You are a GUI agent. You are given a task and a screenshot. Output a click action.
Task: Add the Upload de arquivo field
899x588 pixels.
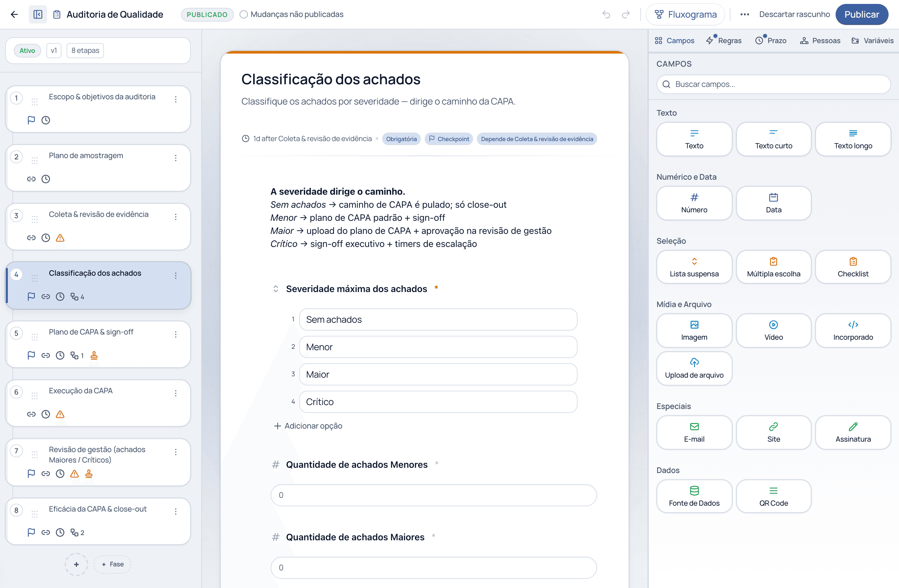[694, 368]
